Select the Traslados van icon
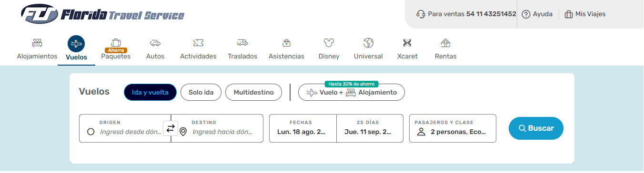This screenshot has width=644, height=173. (x=242, y=43)
